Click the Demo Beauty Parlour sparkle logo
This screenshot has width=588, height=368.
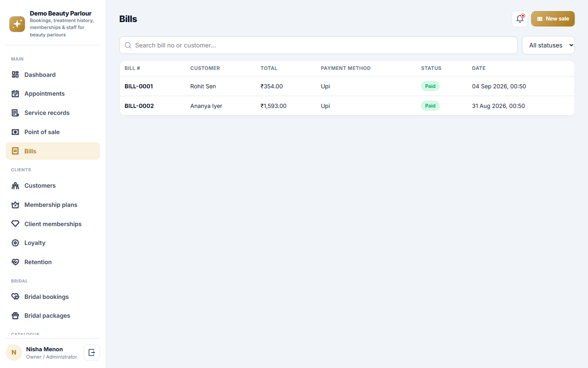pyautogui.click(x=17, y=24)
